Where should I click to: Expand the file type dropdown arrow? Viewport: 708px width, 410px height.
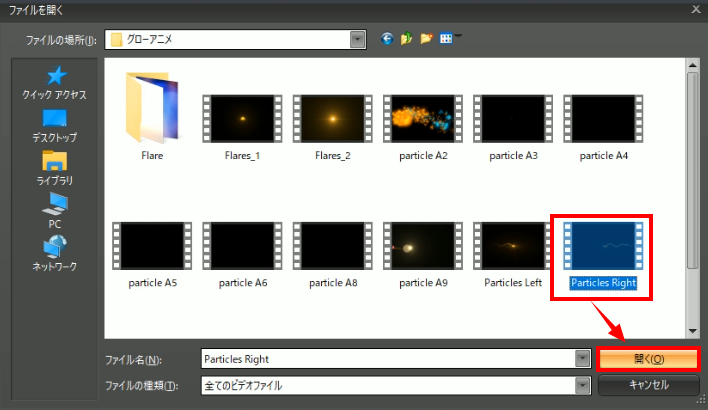point(582,386)
